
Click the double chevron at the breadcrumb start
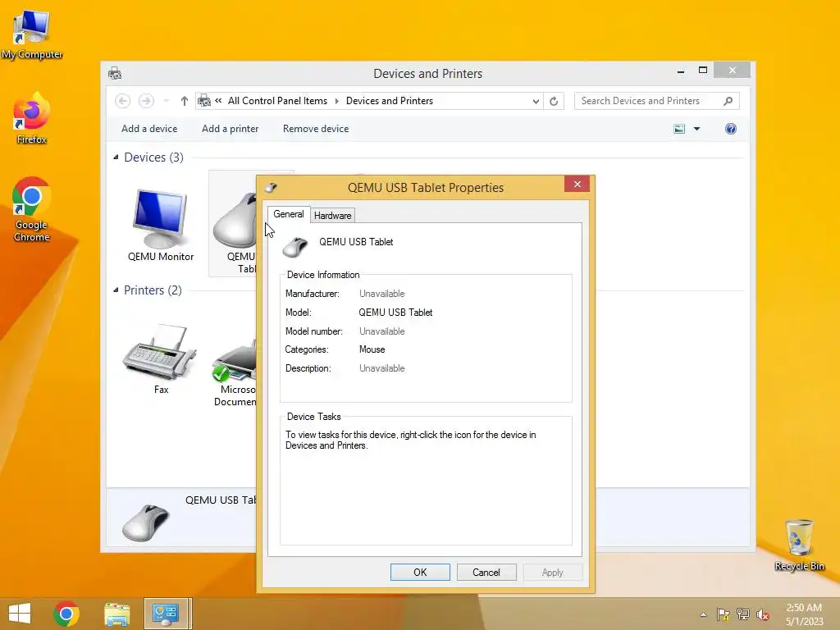tap(218, 100)
